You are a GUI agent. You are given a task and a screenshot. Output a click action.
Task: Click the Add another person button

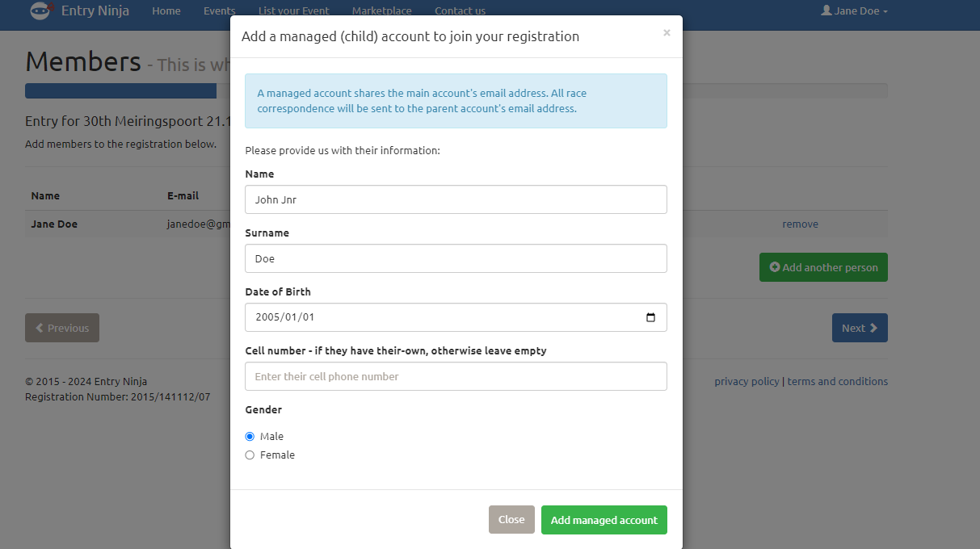[x=823, y=267]
